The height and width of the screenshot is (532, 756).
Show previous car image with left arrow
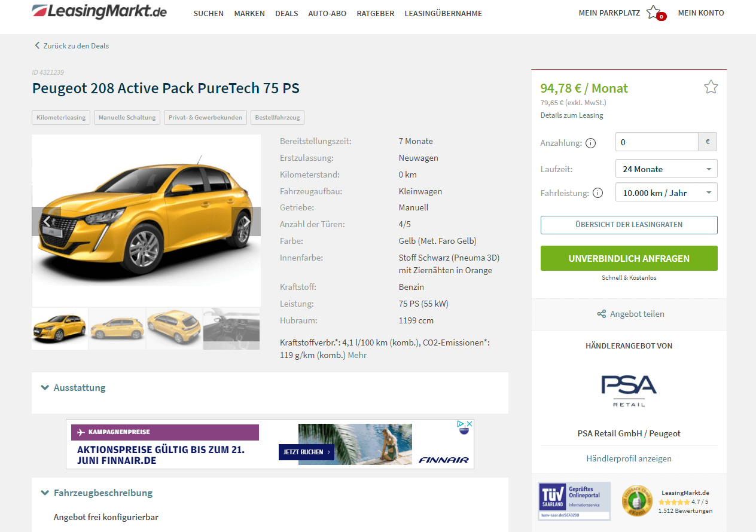(47, 221)
